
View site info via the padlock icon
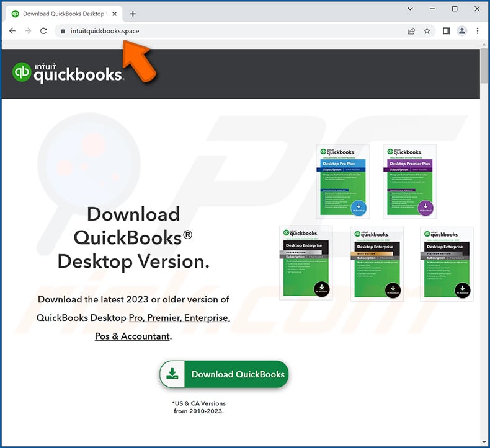(63, 31)
